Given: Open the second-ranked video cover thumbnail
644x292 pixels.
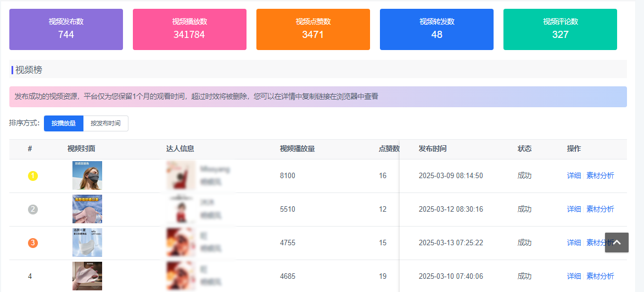Looking at the screenshot, I should 87,209.
